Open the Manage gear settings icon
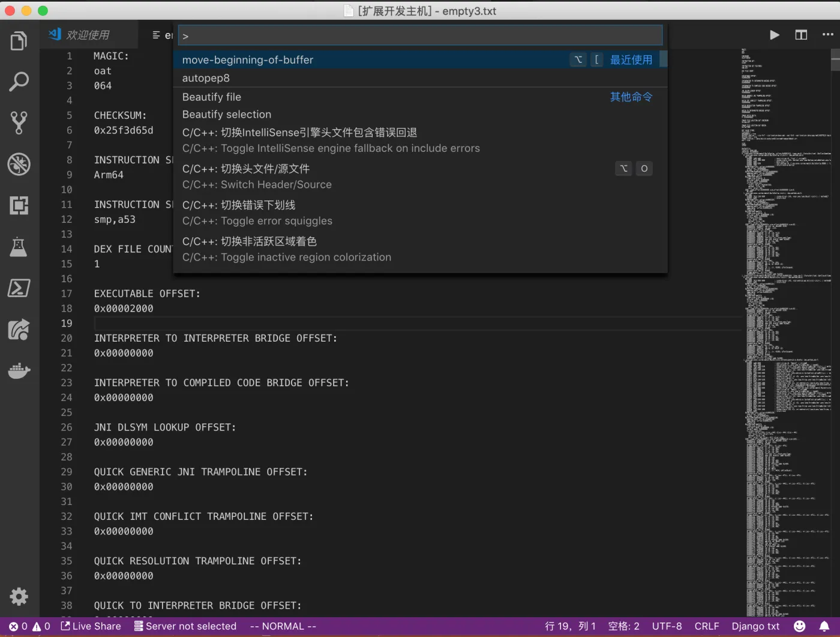Viewport: 840px width, 637px height. [19, 596]
